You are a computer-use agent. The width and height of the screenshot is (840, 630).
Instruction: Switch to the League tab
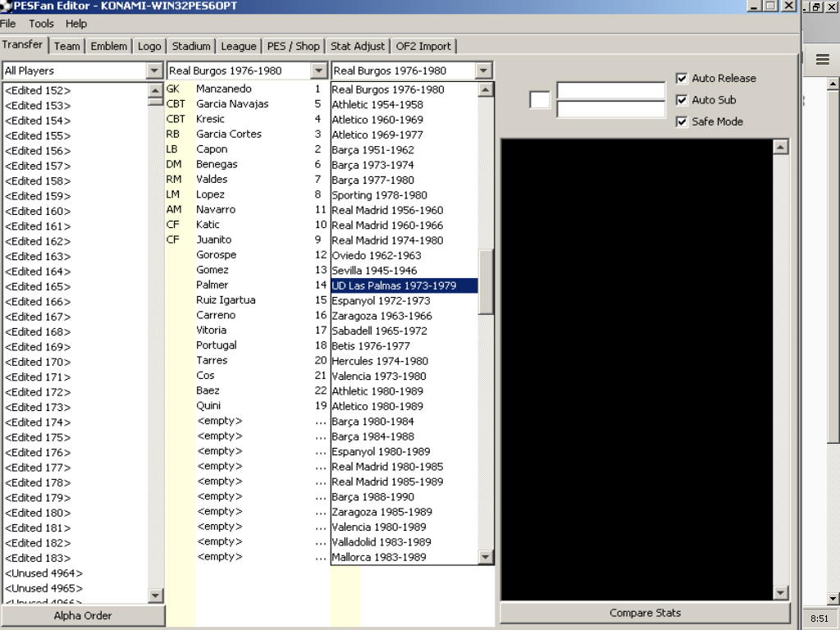click(239, 46)
